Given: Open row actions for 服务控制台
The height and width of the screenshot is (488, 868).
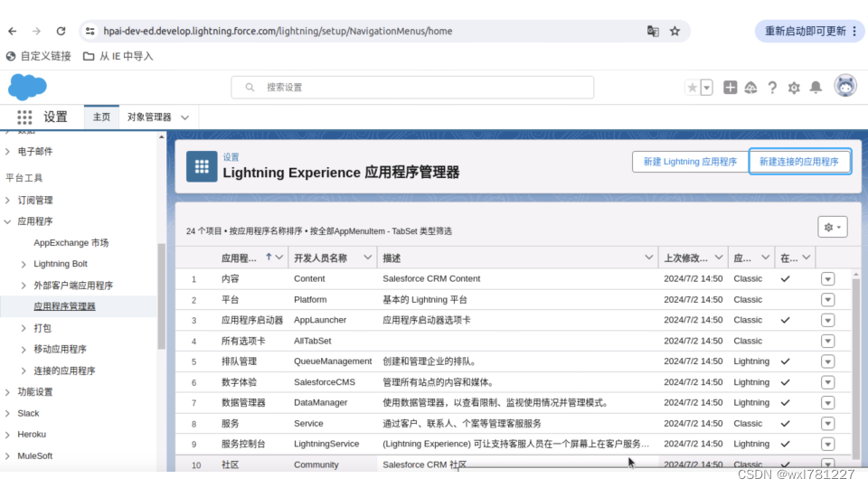Looking at the screenshot, I should tap(827, 444).
